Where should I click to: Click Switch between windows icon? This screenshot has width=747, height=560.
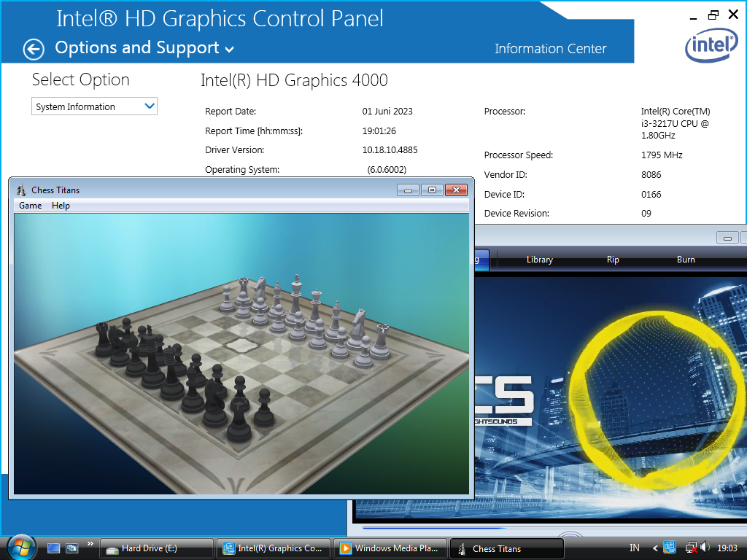71,548
